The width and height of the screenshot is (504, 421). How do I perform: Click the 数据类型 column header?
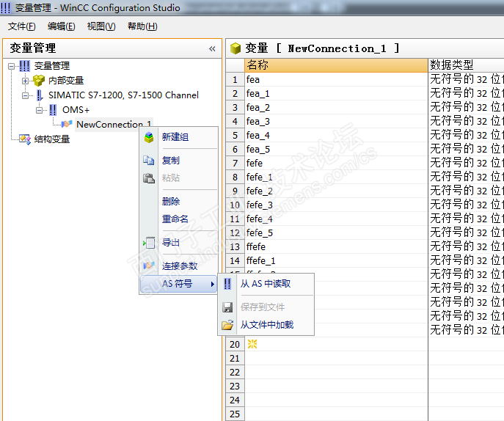point(466,65)
